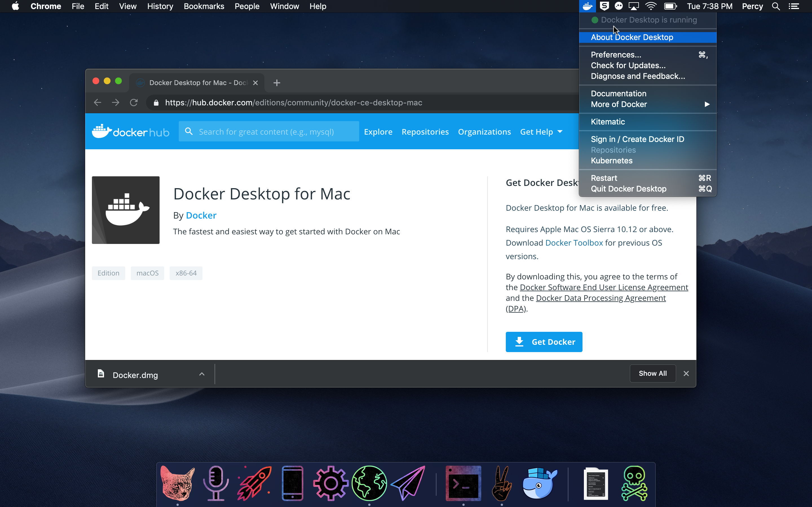The height and width of the screenshot is (507, 812).
Task: Click the Docker whale menu bar icon
Action: coord(588,6)
